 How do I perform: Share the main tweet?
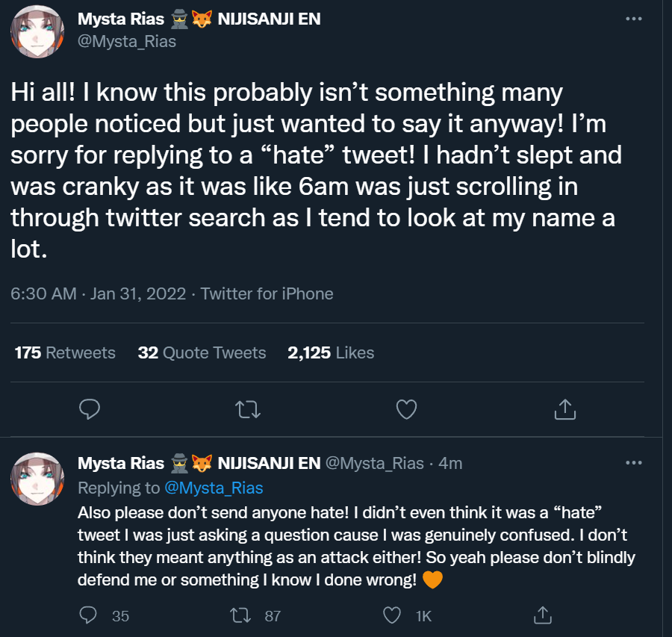pyautogui.click(x=565, y=409)
